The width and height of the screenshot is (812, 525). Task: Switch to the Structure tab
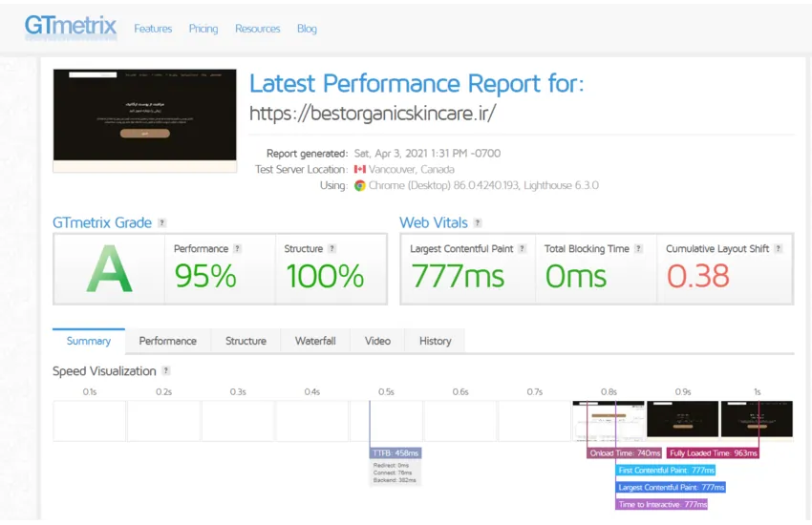[246, 341]
